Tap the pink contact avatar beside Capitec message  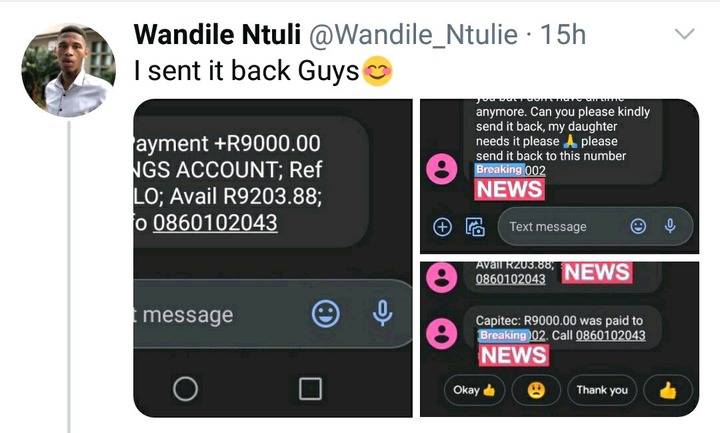pyautogui.click(x=442, y=334)
